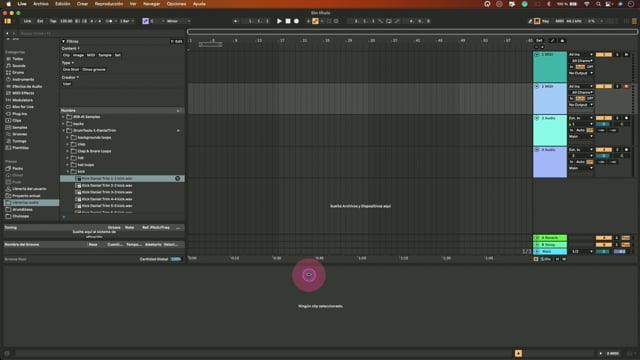This screenshot has height=360, width=640.
Task: Open Proyecto actual place
Action: (26, 196)
